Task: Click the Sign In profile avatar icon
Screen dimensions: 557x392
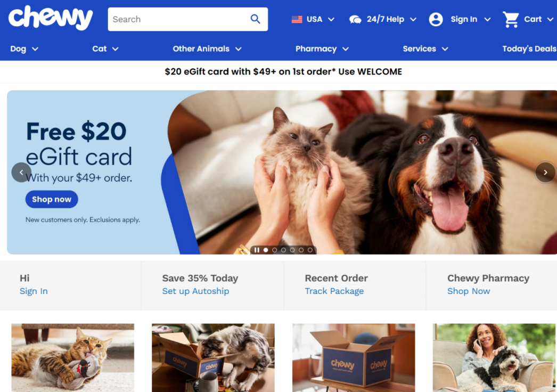Action: (436, 19)
